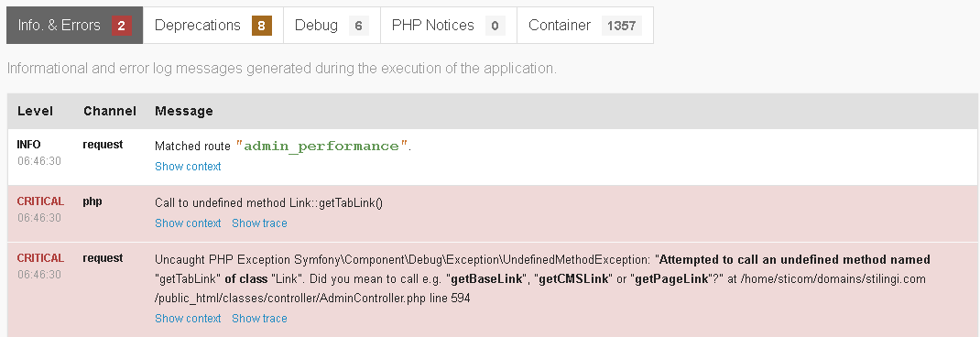980x337 pixels.
Task: Click the Level column header
Action: [x=35, y=112]
